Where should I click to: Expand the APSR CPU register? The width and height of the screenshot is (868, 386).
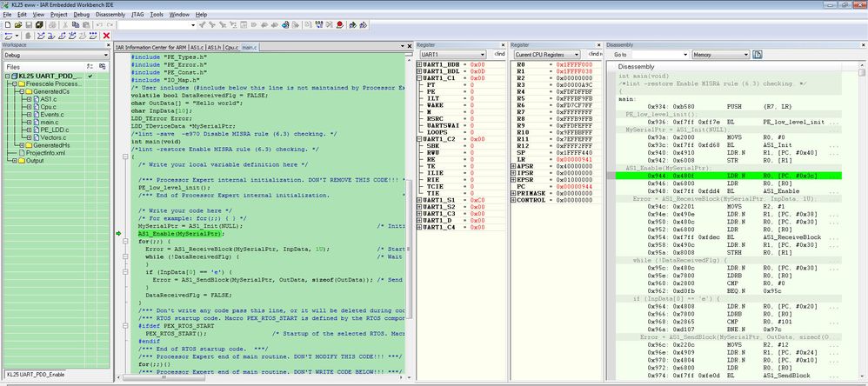pyautogui.click(x=512, y=166)
